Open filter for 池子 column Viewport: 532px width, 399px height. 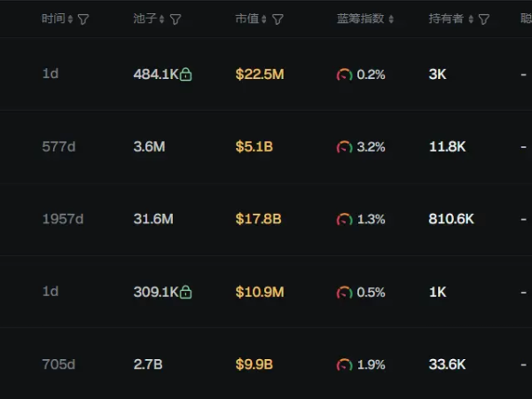[x=176, y=20]
